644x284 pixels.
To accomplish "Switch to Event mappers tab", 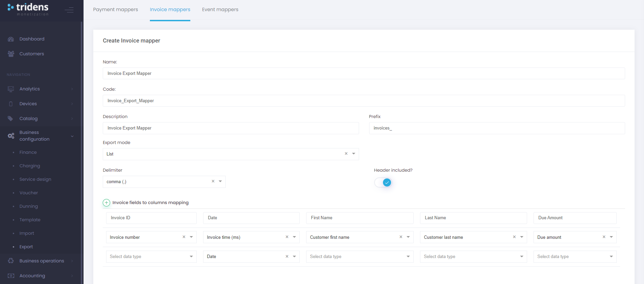I will (220, 9).
